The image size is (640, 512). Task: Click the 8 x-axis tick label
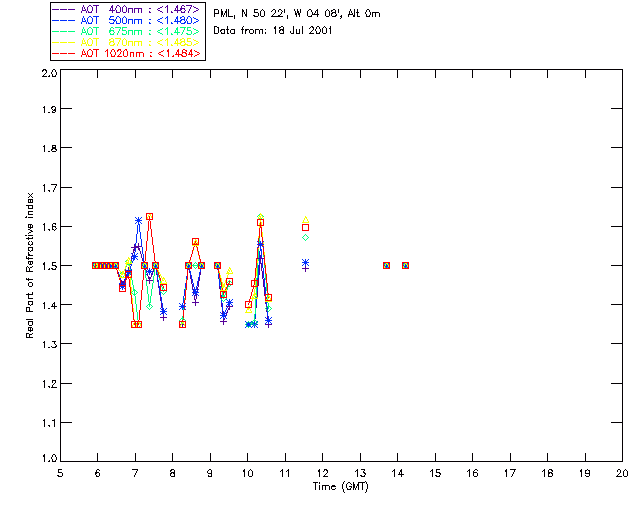[172, 473]
